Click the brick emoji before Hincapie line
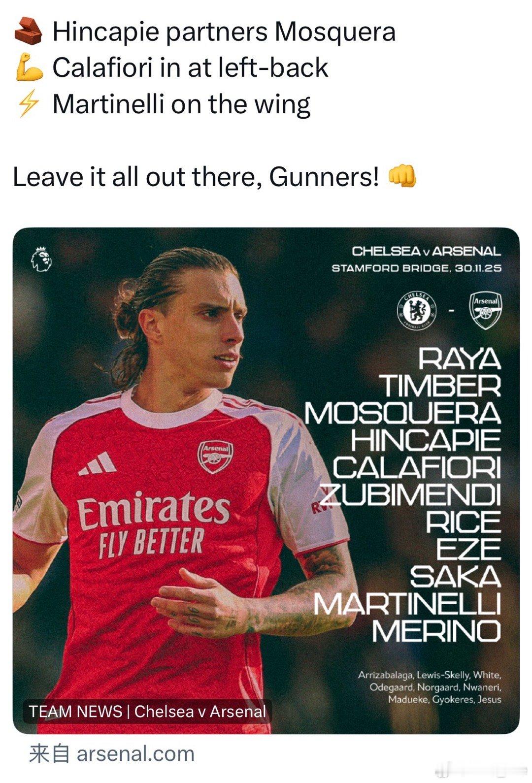532x783 pixels. point(28,32)
